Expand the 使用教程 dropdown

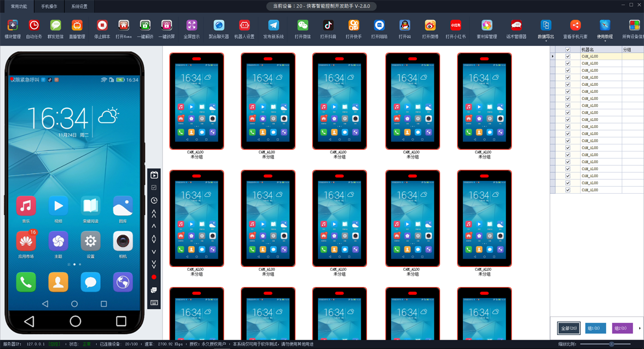tap(605, 40)
